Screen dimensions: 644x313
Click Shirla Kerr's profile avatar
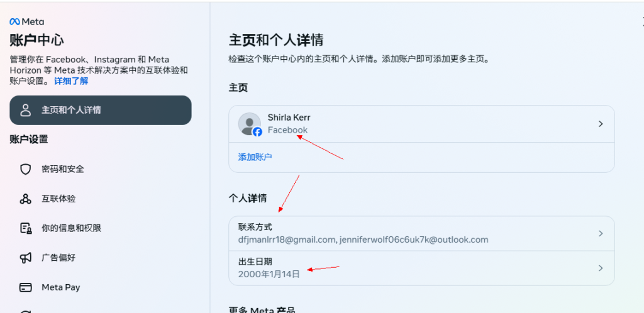[249, 123]
